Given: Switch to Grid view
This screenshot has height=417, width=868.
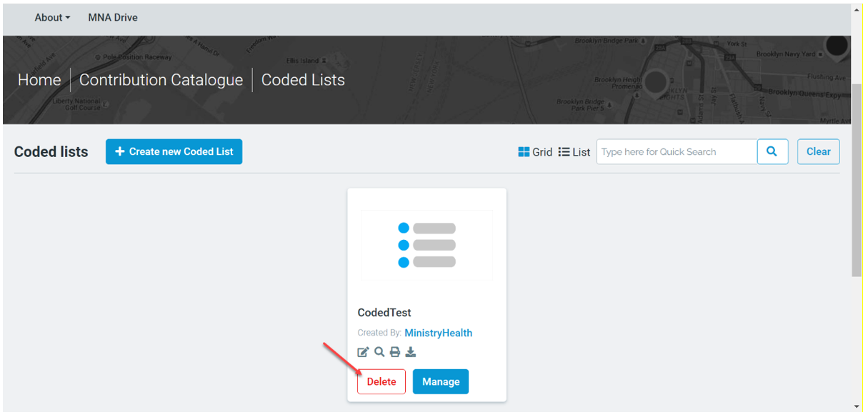Looking at the screenshot, I should coord(535,152).
